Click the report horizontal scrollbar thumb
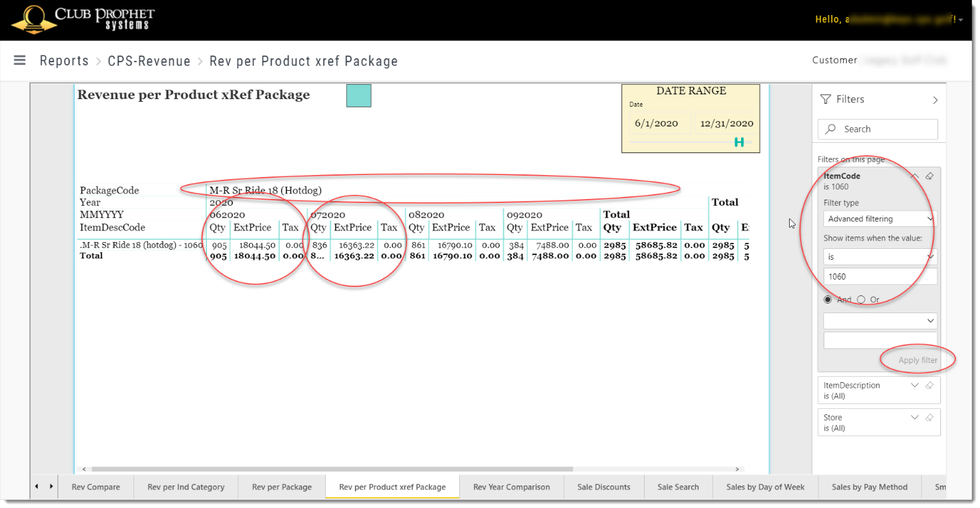This screenshot has width=980, height=508. (332, 470)
